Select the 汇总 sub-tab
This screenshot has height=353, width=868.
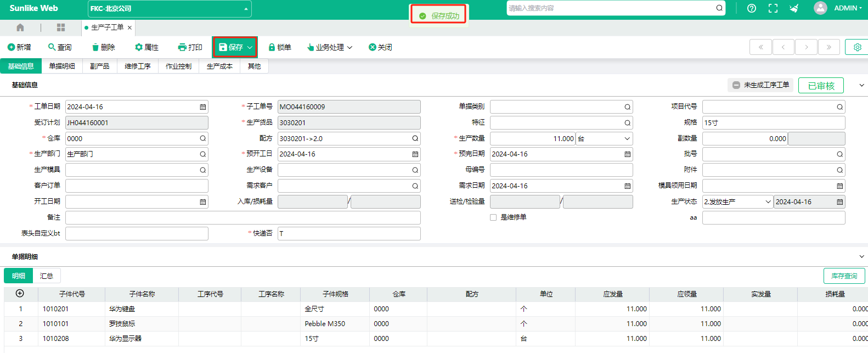coord(47,276)
